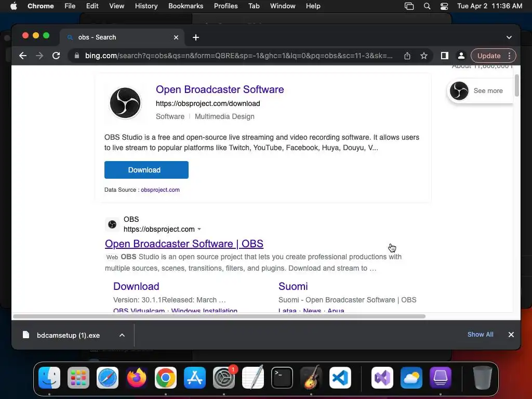Screen dimensions: 532x399
Task: Click the Multimedia Design category text
Action: click(224, 116)
